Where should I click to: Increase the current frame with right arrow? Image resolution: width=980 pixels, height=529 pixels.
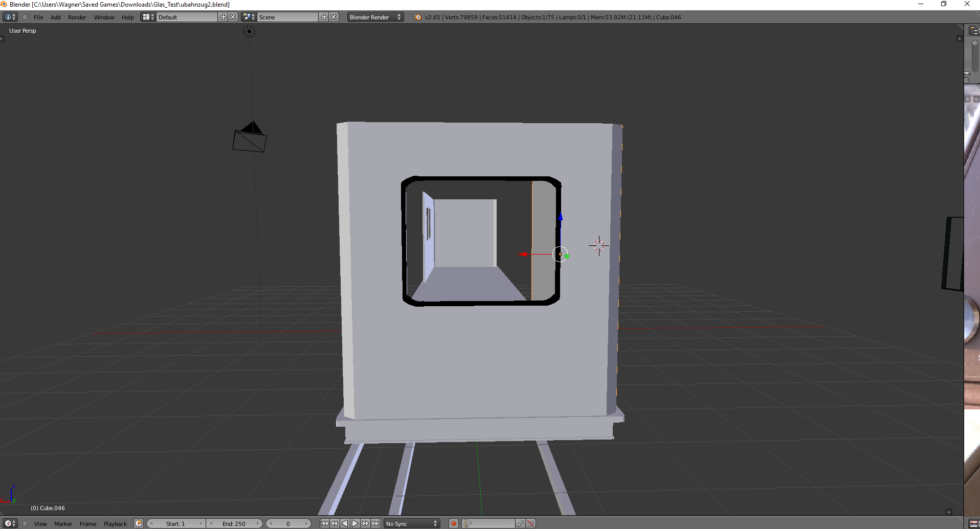[x=306, y=523]
